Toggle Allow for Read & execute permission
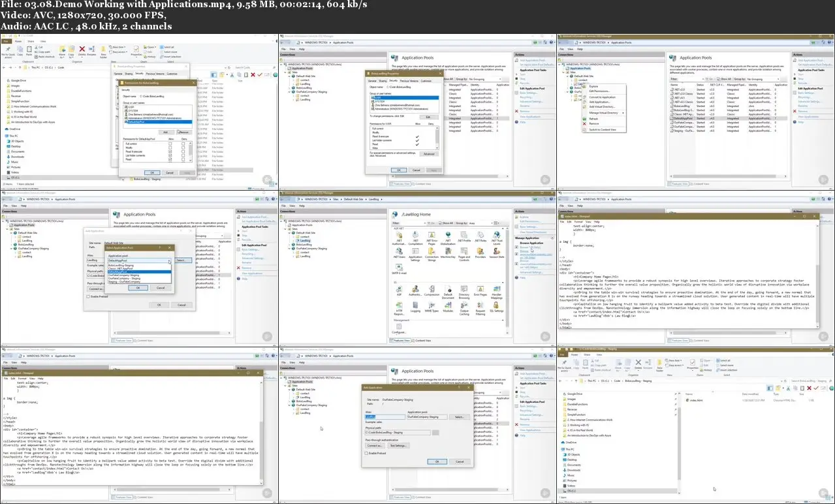835x504 pixels. point(170,151)
